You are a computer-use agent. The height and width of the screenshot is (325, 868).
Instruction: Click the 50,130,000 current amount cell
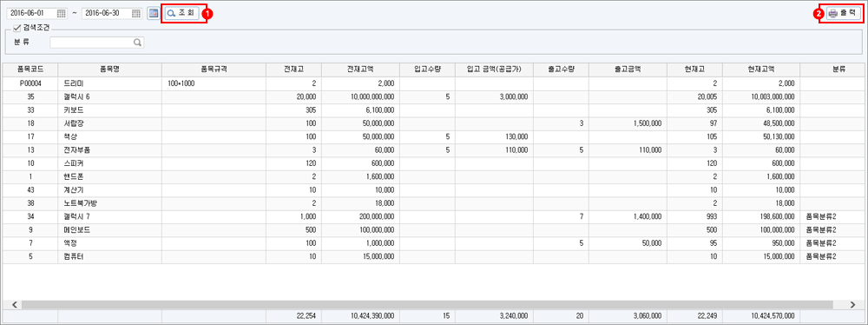(762, 136)
